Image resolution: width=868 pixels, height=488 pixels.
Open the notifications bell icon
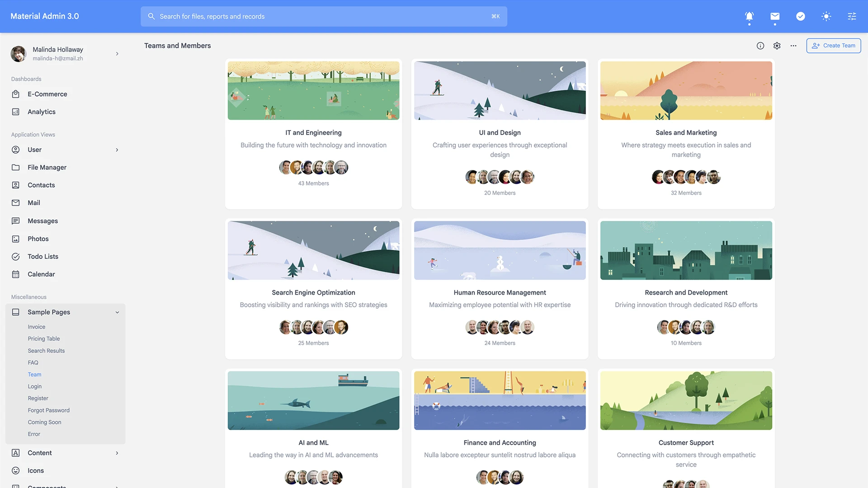[749, 16]
